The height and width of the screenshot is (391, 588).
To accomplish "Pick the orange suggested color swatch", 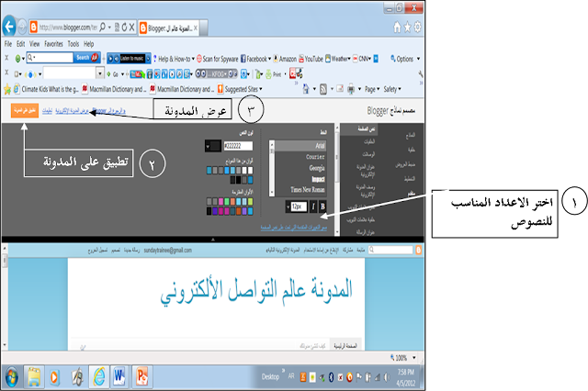I will (232, 202).
